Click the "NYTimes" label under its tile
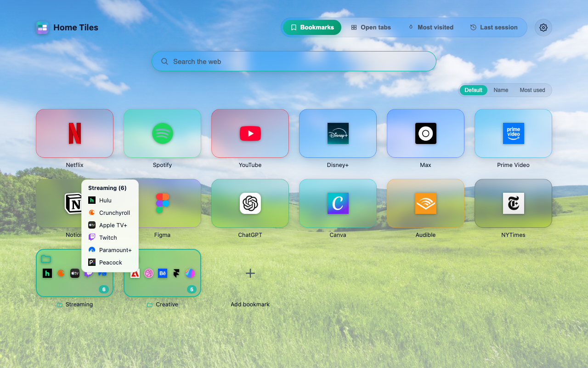 pyautogui.click(x=513, y=235)
